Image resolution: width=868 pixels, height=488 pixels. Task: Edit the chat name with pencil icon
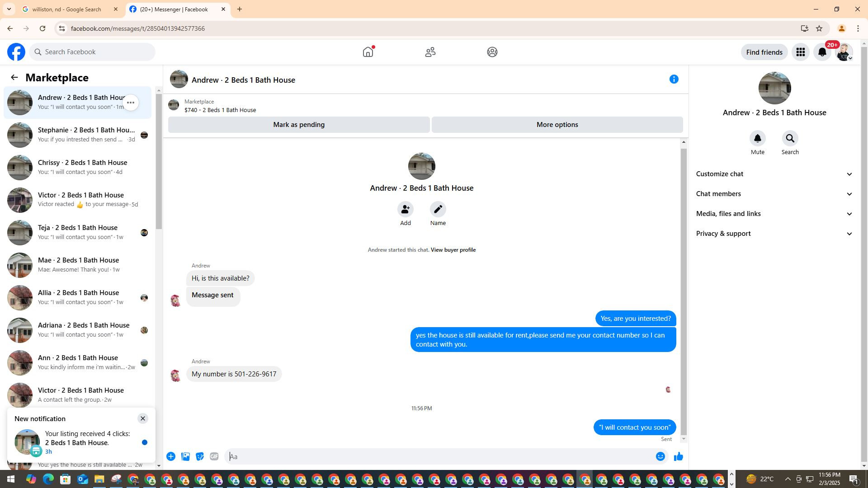pos(438,209)
